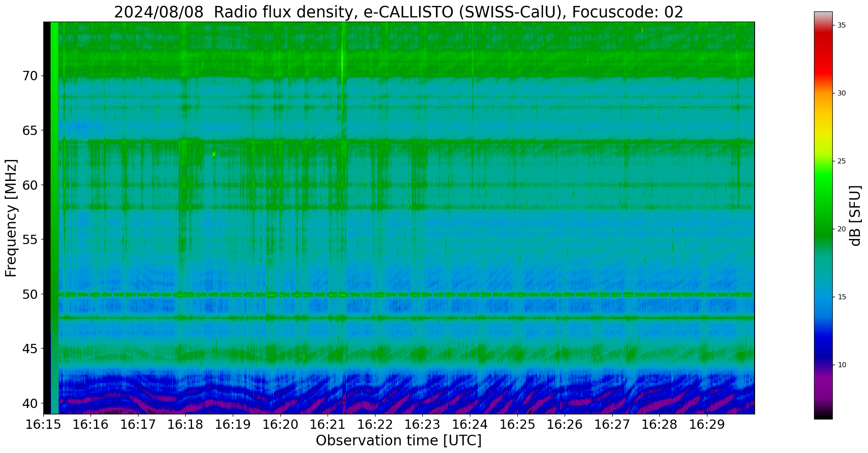Click the red region of the colorbar

coord(823,55)
